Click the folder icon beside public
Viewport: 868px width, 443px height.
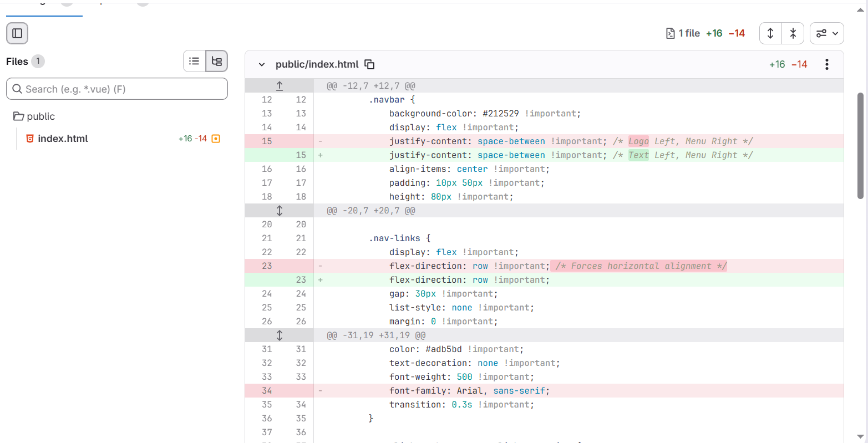(x=19, y=116)
